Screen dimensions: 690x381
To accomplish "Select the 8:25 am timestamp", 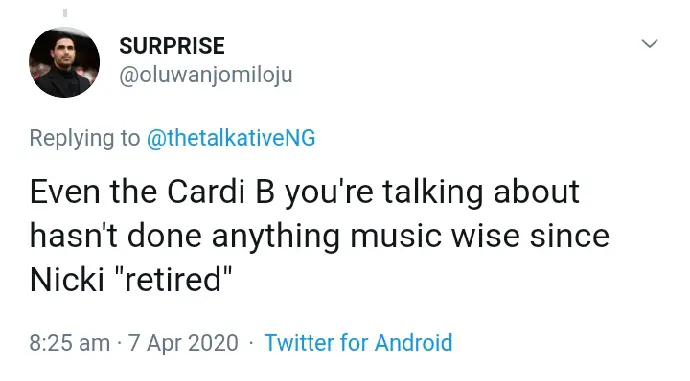I will point(70,343).
